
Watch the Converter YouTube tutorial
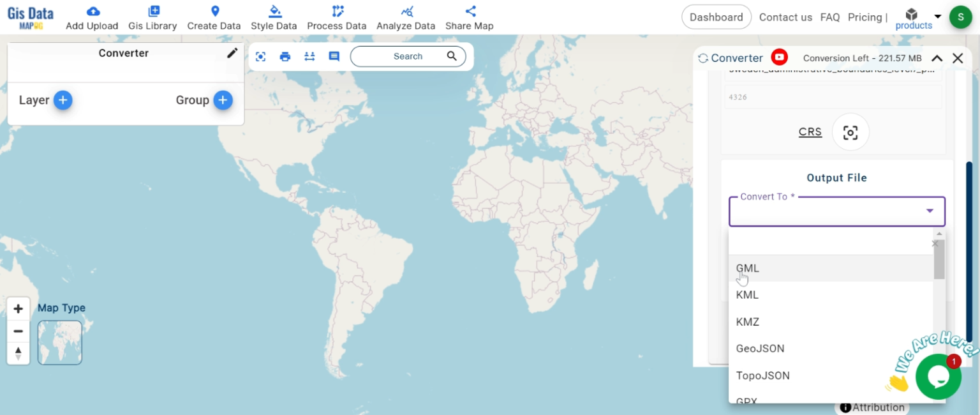click(x=778, y=57)
